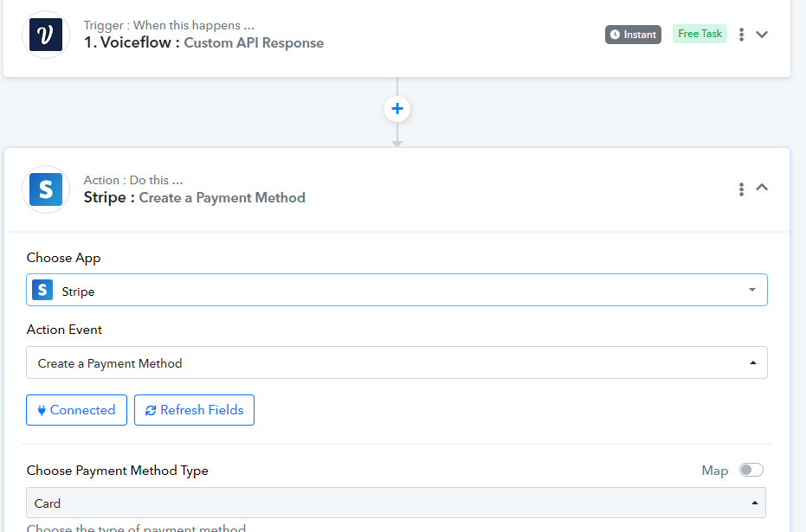Click the Refresh Fields button
The width and height of the screenshot is (806, 532).
click(x=194, y=410)
